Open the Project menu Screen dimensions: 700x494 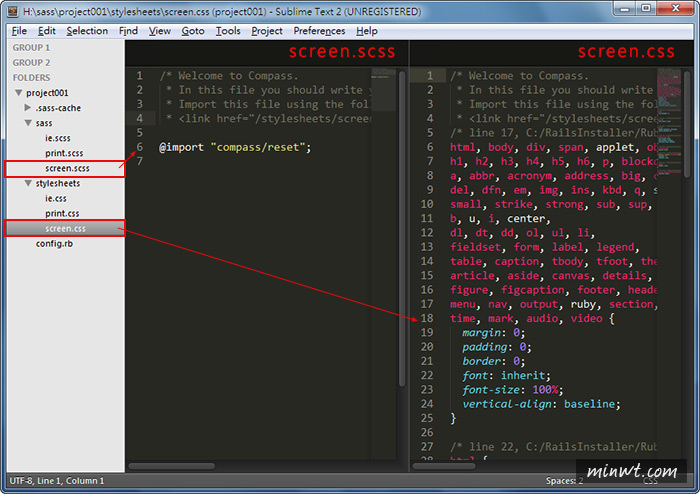click(267, 31)
